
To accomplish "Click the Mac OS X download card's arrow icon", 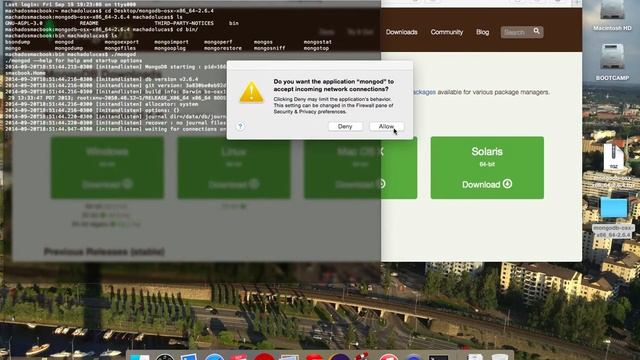I will pyautogui.click(x=381, y=184).
